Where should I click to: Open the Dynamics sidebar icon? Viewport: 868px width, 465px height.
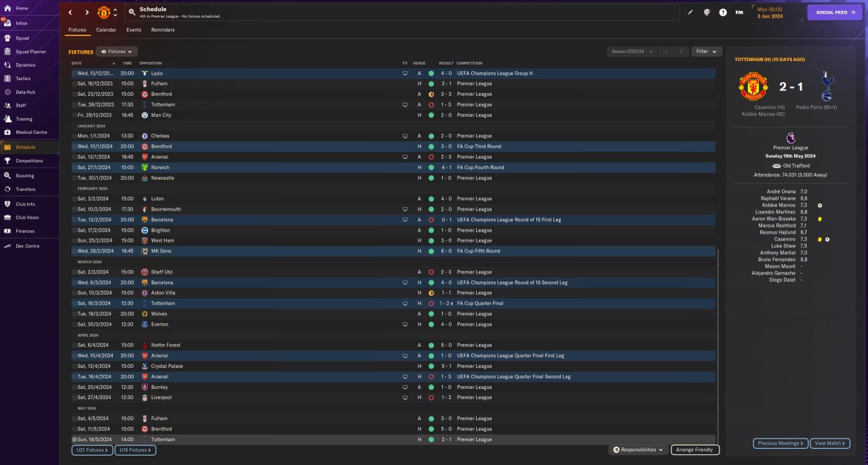click(7, 65)
